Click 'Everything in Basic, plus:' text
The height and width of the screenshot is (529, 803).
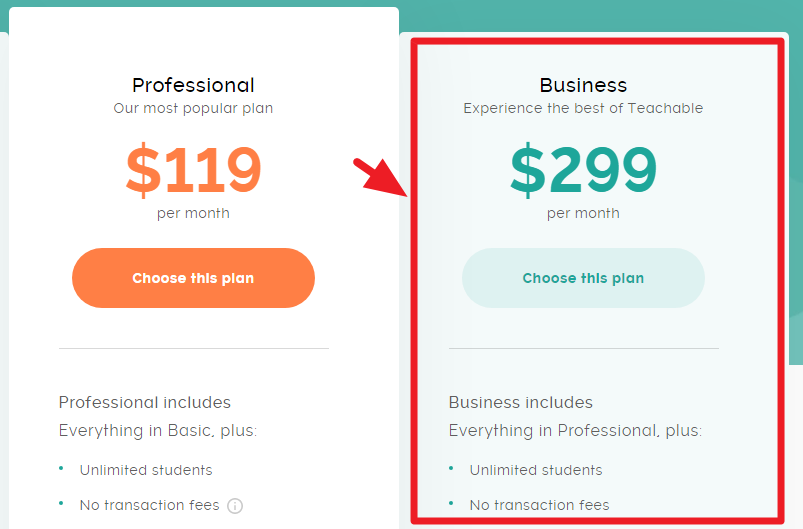coord(158,431)
